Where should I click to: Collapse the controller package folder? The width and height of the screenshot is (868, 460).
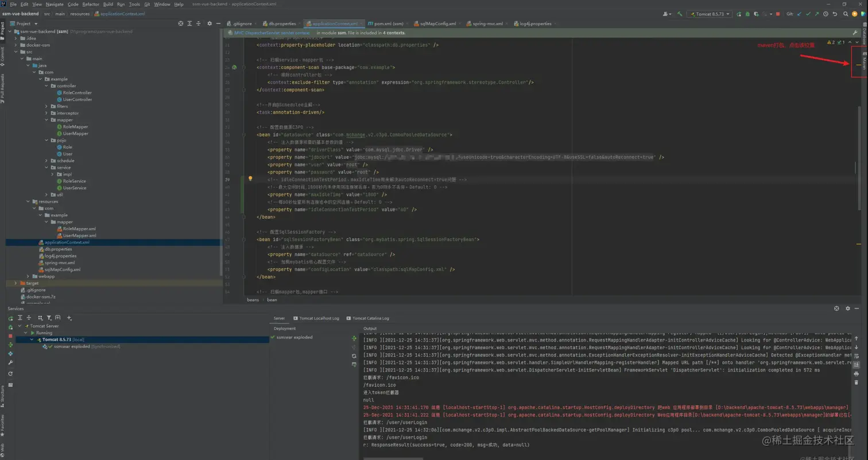(x=46, y=86)
